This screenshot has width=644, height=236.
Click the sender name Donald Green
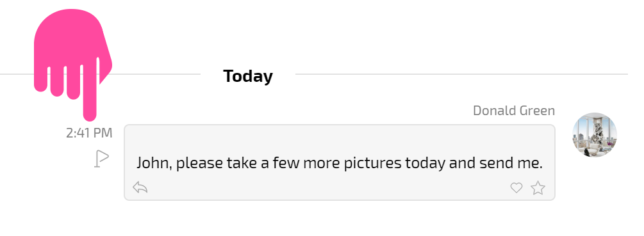pos(514,111)
